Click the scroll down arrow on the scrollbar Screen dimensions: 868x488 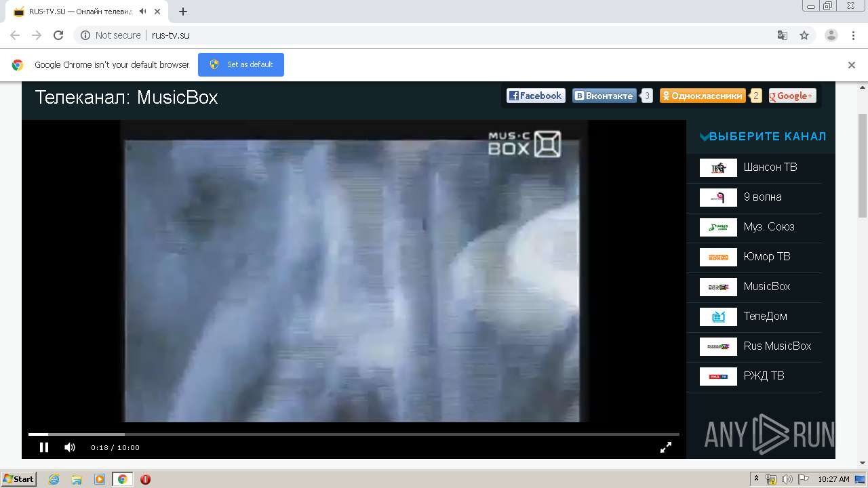click(863, 463)
